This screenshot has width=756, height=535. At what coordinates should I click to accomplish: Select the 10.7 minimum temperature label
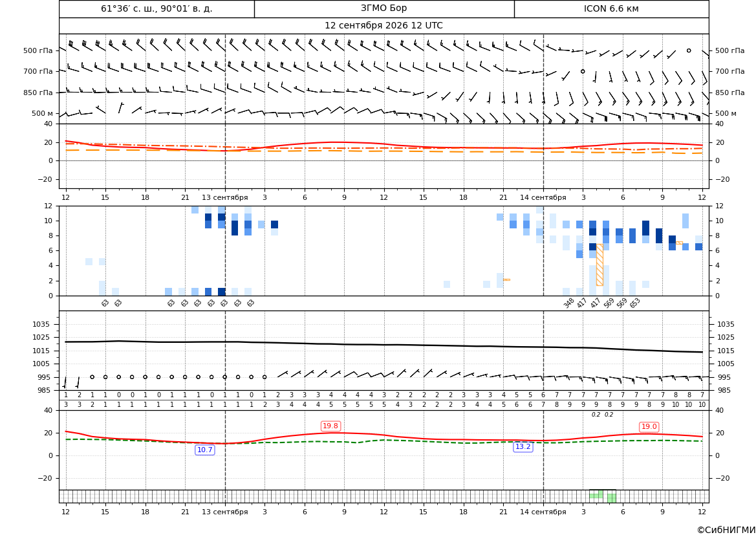pyautogui.click(x=205, y=450)
